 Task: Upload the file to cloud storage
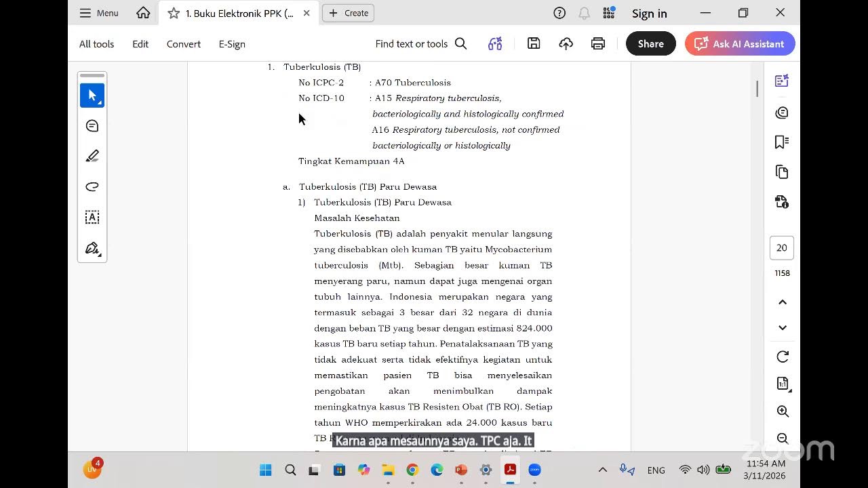click(566, 44)
